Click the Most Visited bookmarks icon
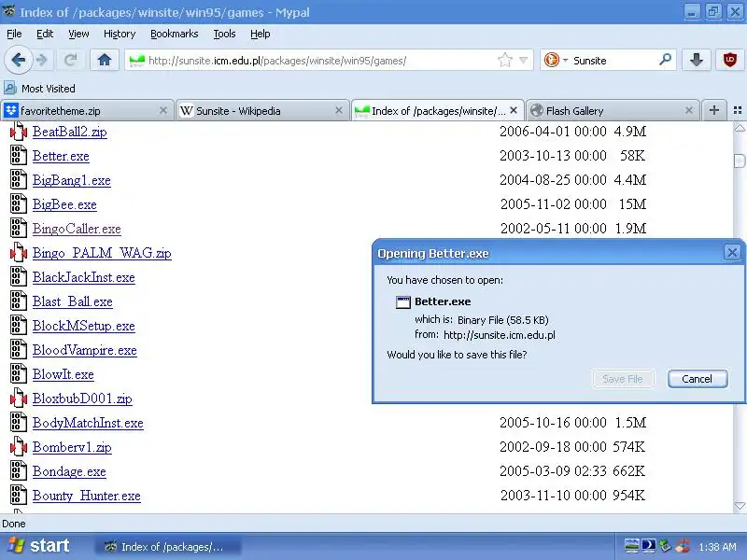Image resolution: width=747 pixels, height=560 pixels. click(10, 88)
